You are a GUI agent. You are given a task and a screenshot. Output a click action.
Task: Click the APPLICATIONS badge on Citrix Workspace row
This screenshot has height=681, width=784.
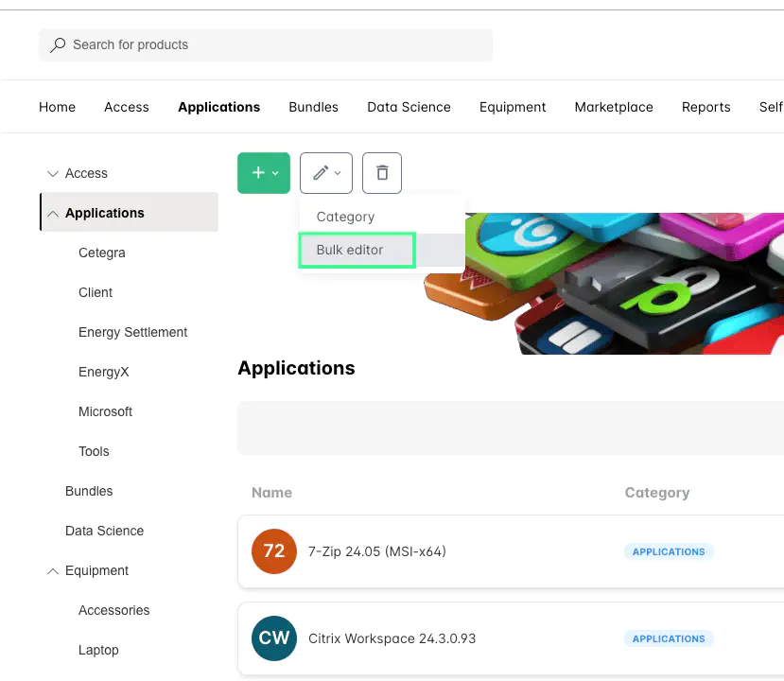(668, 638)
